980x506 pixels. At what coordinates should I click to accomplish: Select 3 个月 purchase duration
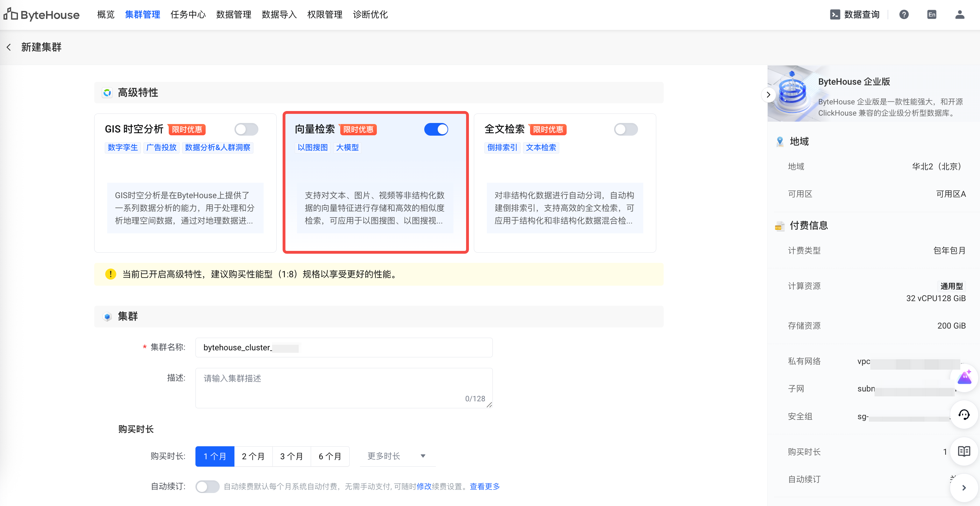292,456
